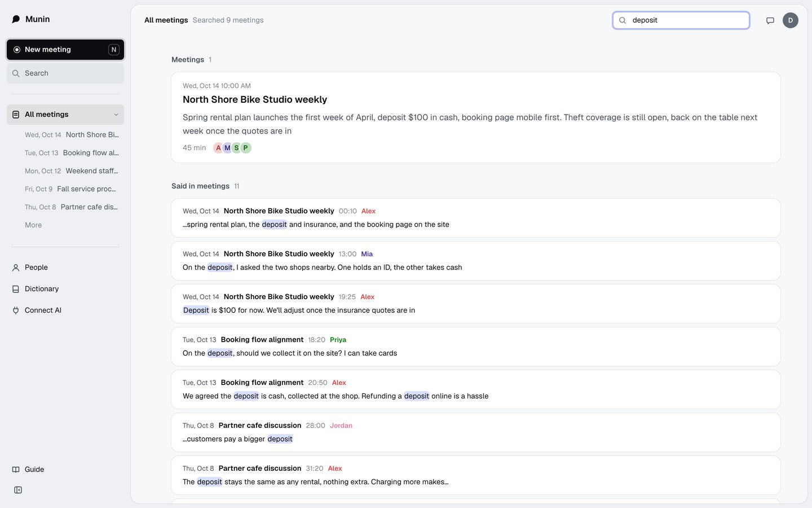Collapse sidebar with the panel icon

(18, 490)
